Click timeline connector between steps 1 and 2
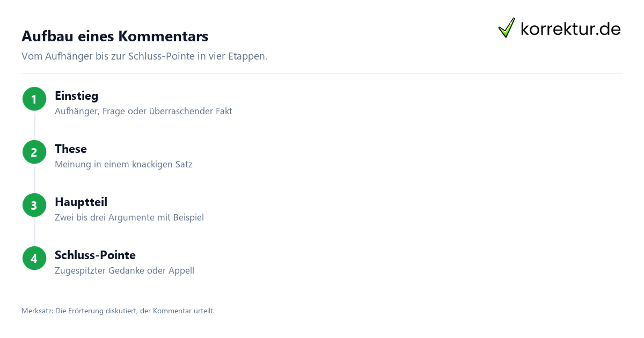 (x=34, y=126)
